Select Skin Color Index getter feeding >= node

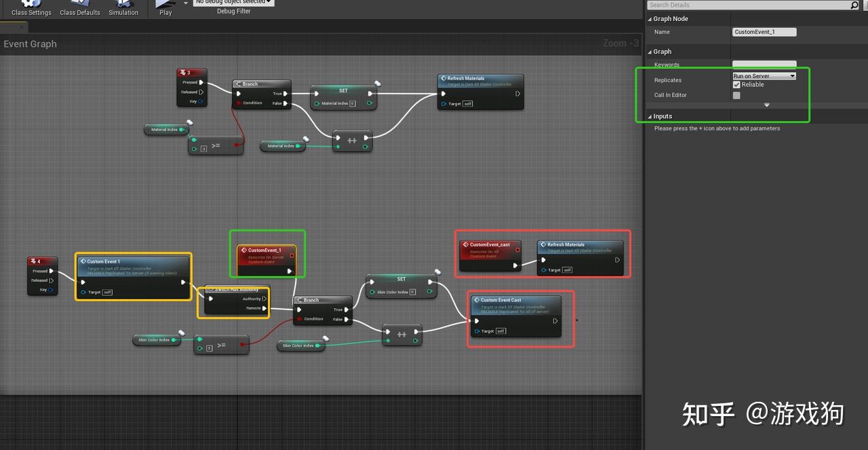(x=158, y=340)
